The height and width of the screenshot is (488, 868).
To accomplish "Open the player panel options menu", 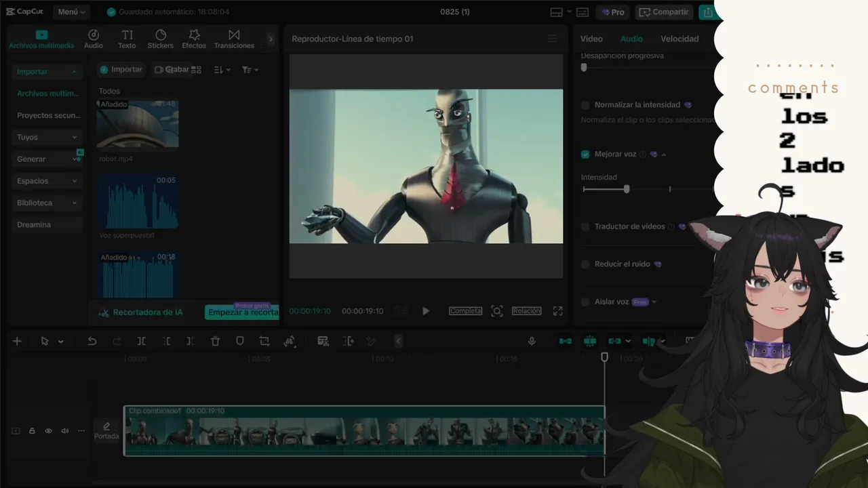I will pos(552,39).
